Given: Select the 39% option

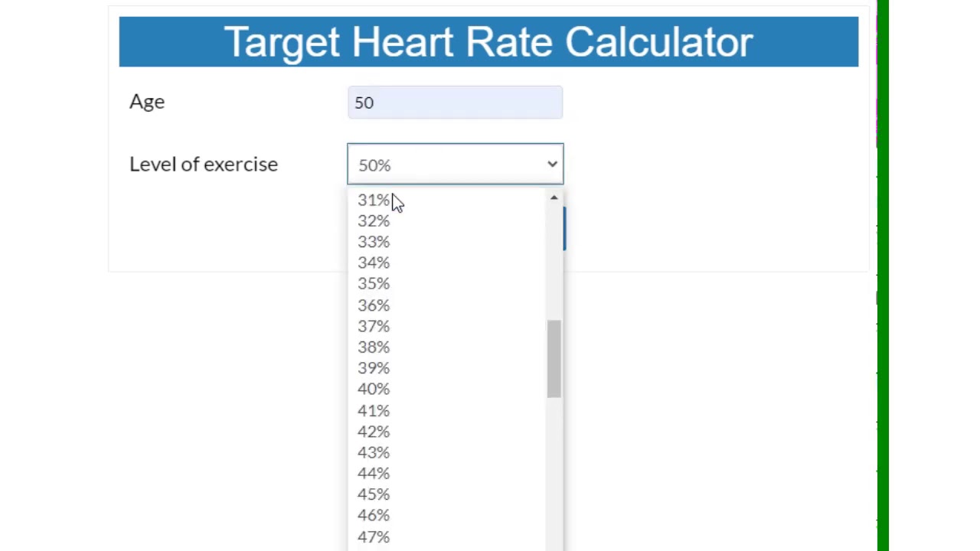Looking at the screenshot, I should (374, 368).
